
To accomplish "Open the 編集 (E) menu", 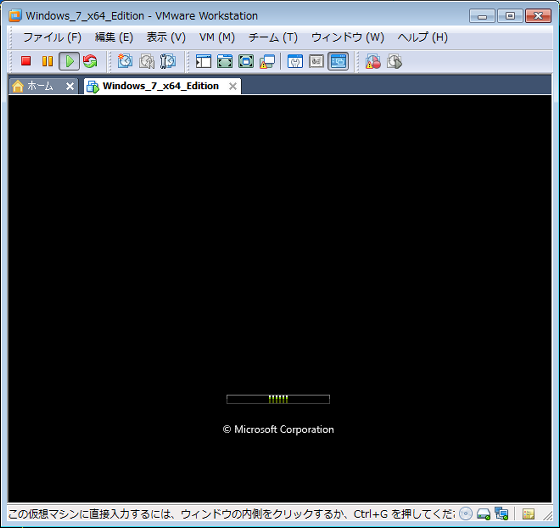I will point(114,37).
